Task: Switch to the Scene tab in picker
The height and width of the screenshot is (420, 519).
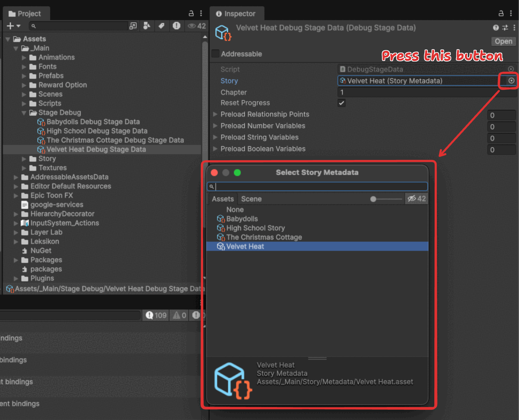Action: coord(251,199)
